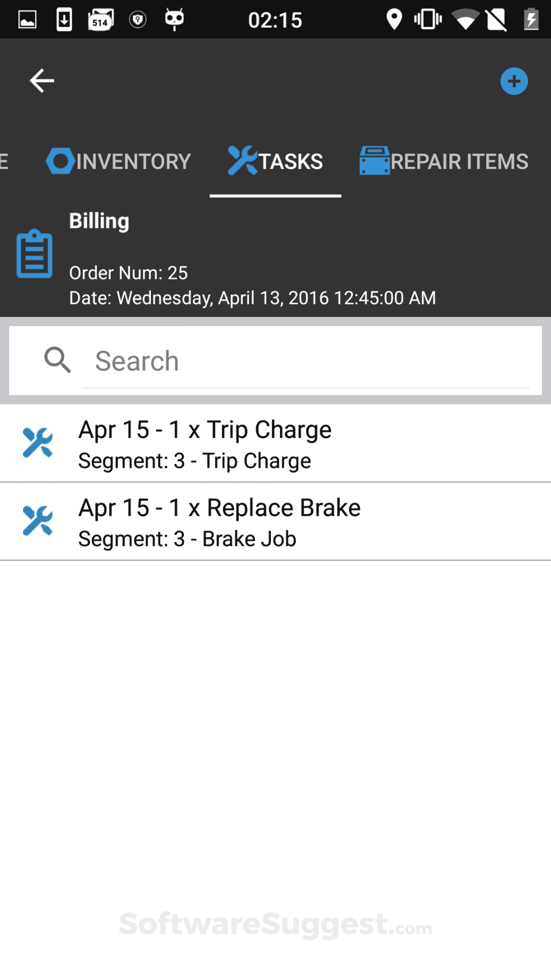Tap the location pin status icon
This screenshot has width=551, height=980.
(x=394, y=20)
